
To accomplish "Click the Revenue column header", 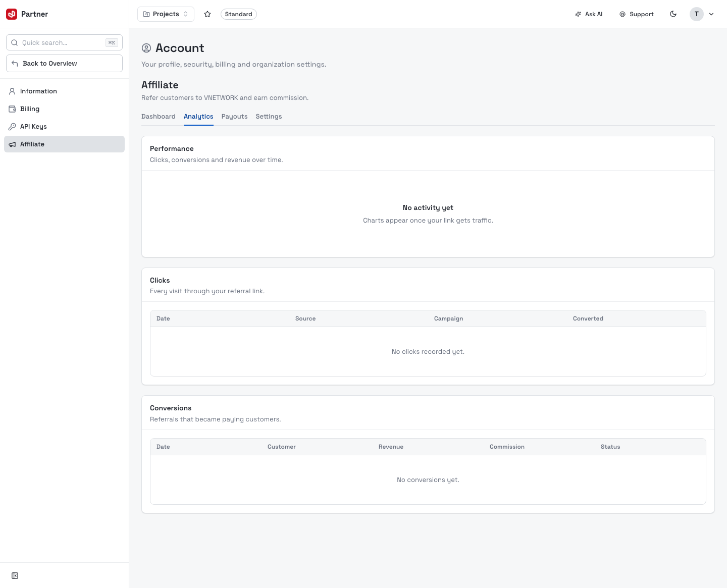I will pyautogui.click(x=391, y=447).
